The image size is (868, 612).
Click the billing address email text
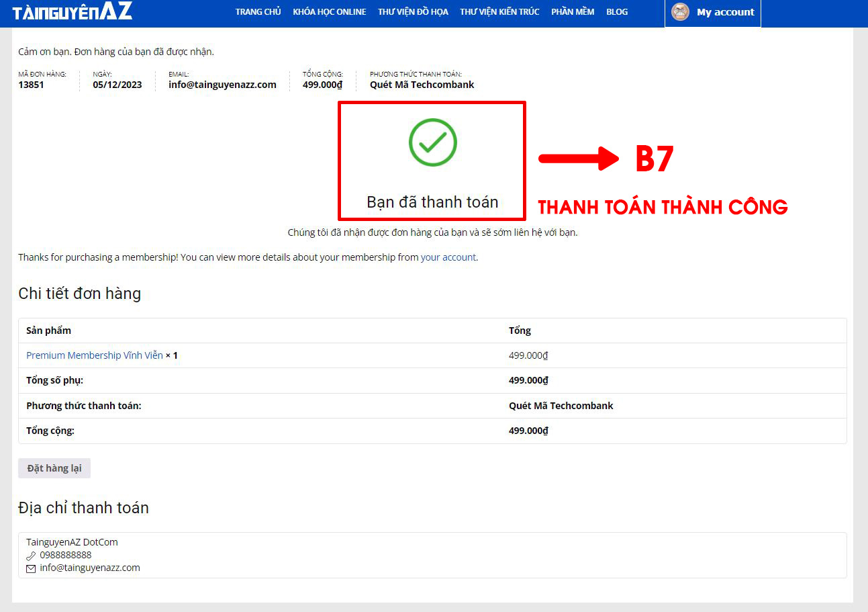click(x=90, y=568)
